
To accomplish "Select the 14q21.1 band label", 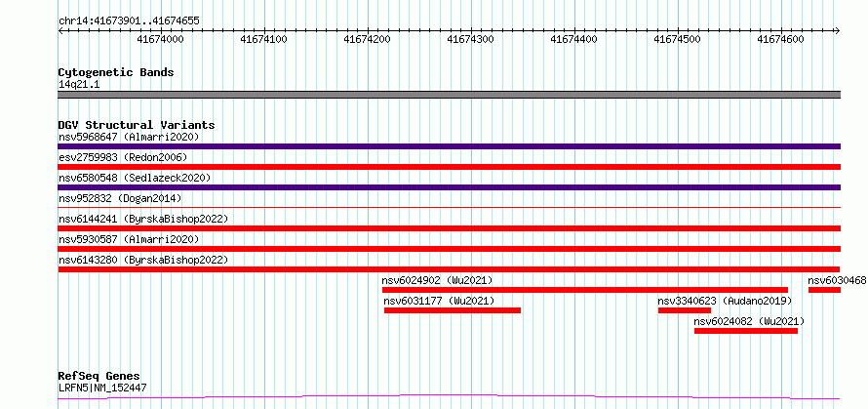I will point(79,85).
